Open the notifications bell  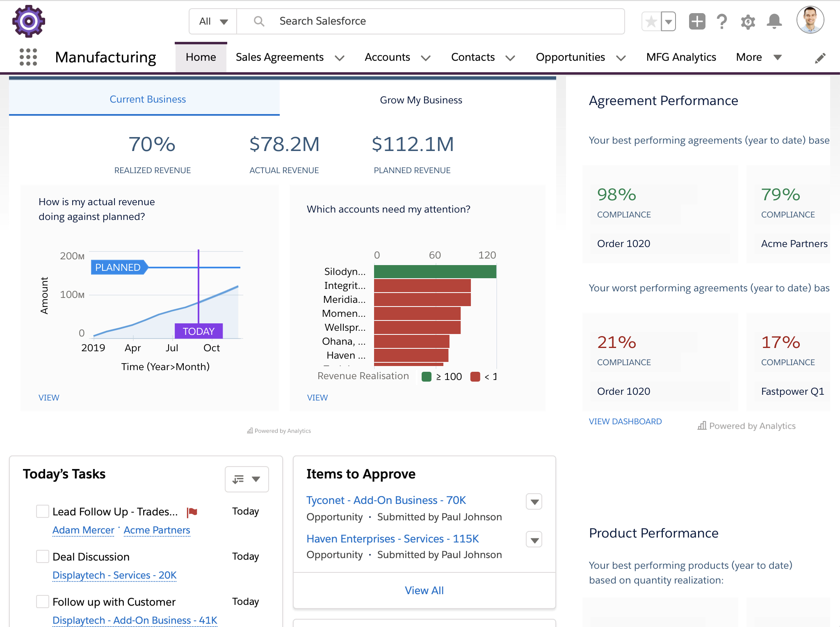(774, 21)
